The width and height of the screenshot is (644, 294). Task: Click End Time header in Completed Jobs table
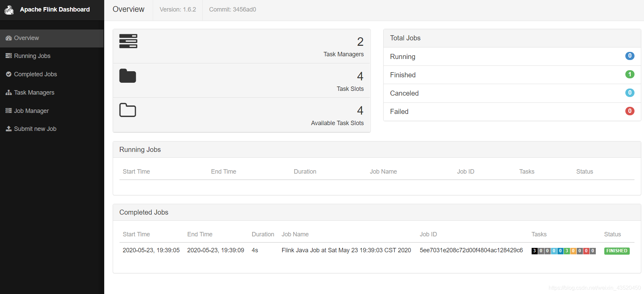200,234
